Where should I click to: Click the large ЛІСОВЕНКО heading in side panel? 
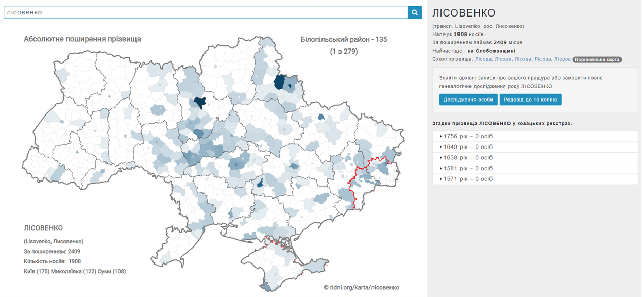[x=464, y=13]
